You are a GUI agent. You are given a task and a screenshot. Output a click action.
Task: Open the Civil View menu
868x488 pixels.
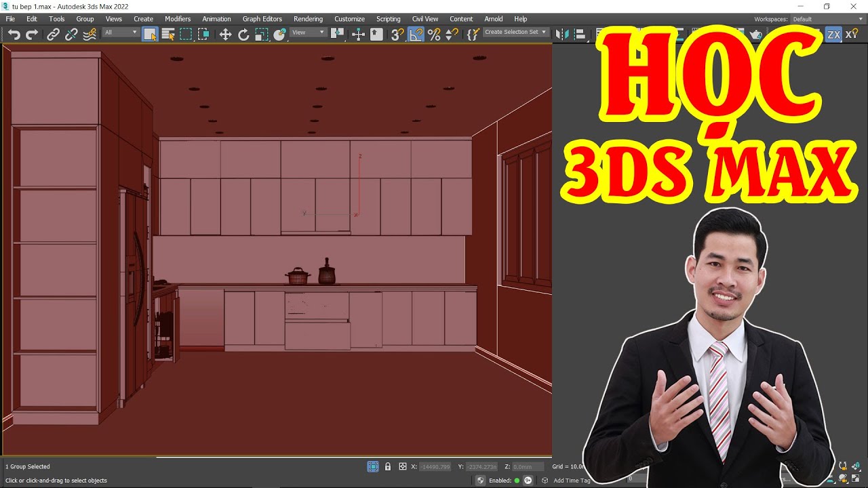tap(425, 19)
